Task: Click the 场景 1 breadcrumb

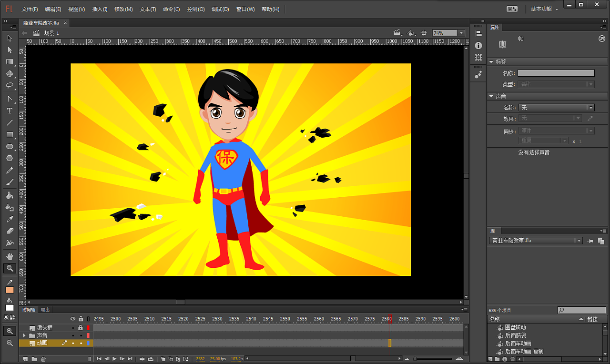Action: point(51,33)
